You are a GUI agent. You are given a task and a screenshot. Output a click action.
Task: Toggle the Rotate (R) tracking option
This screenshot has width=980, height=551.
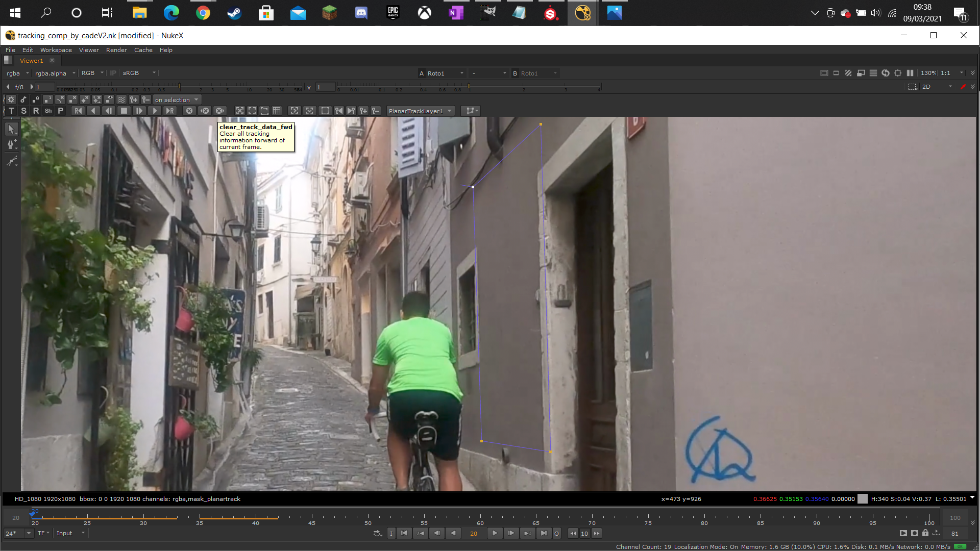[x=36, y=111]
